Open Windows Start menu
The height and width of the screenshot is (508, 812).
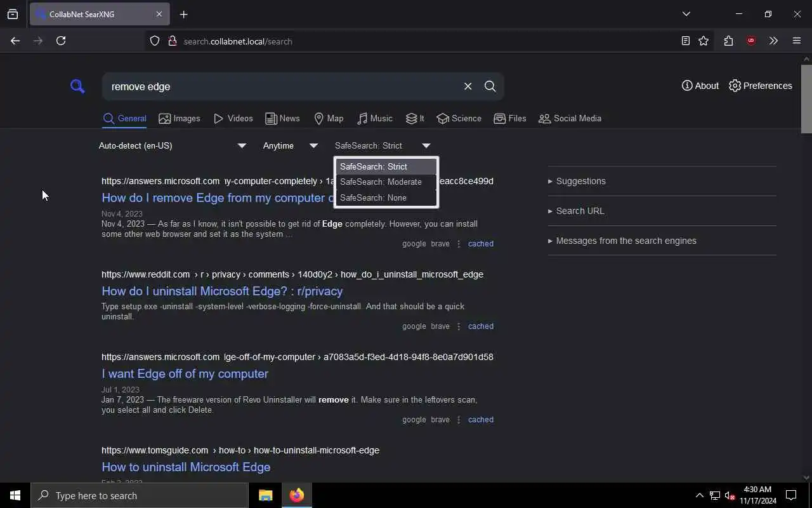(15, 495)
